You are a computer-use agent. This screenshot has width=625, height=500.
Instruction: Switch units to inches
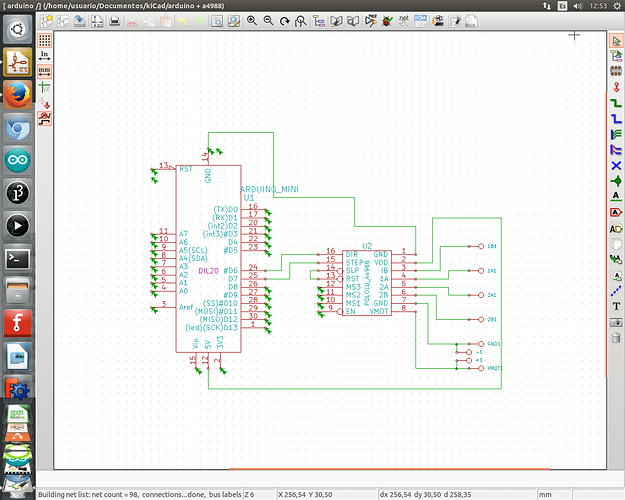coord(45,56)
